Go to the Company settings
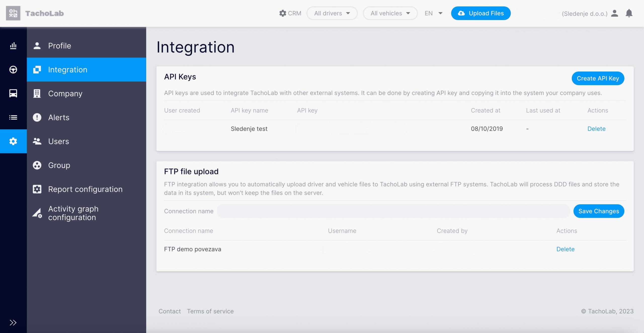 click(x=86, y=93)
